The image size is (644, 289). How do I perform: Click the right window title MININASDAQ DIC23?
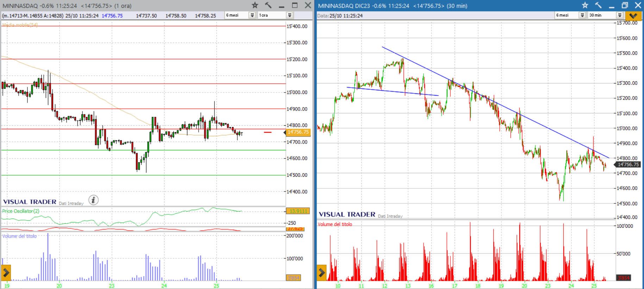coord(393,6)
